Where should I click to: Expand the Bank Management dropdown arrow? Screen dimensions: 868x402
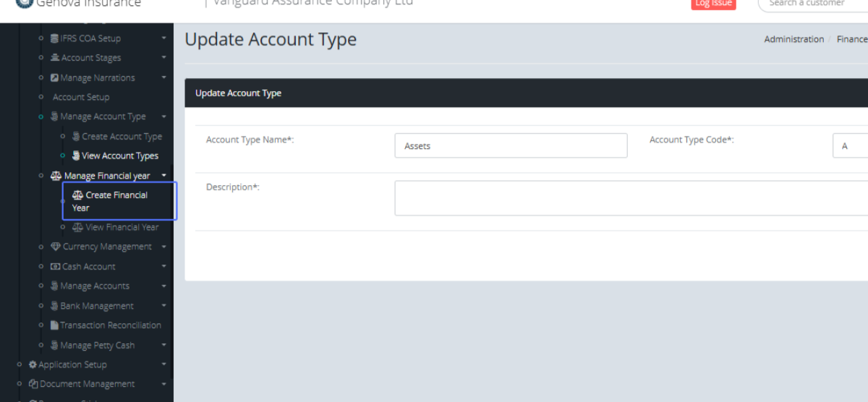point(164,306)
